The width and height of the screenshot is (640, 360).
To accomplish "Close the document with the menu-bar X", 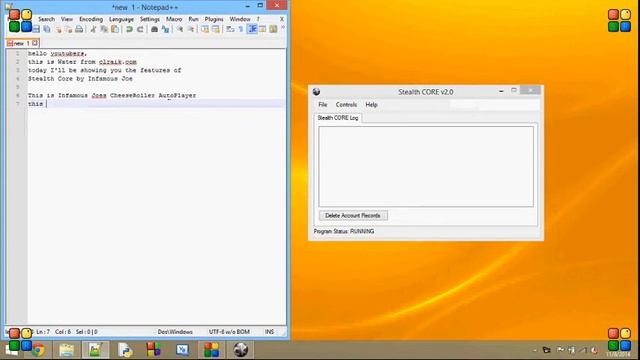I will pyautogui.click(x=282, y=19).
